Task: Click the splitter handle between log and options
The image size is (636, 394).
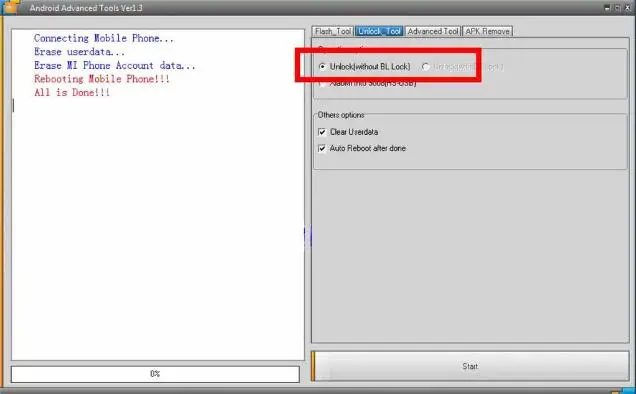Action: (x=308, y=236)
